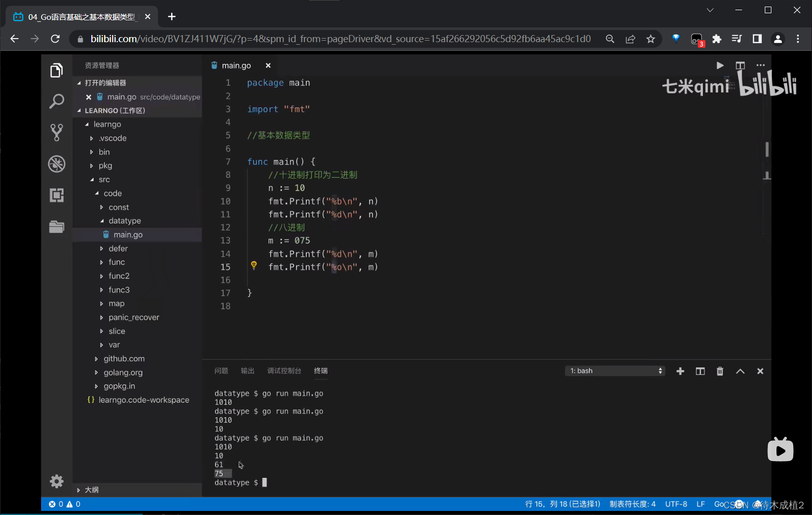The image size is (812, 515).
Task: Open the Extensions view
Action: pos(56,195)
